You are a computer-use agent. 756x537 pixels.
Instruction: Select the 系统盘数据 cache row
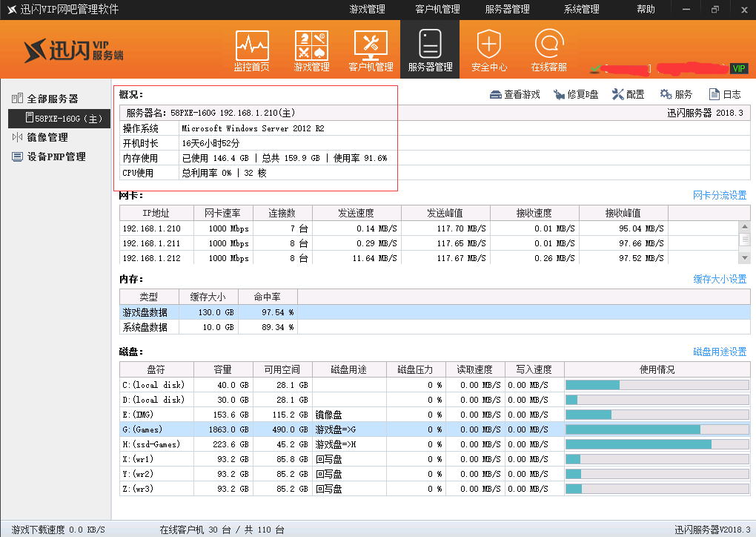pyautogui.click(x=435, y=328)
